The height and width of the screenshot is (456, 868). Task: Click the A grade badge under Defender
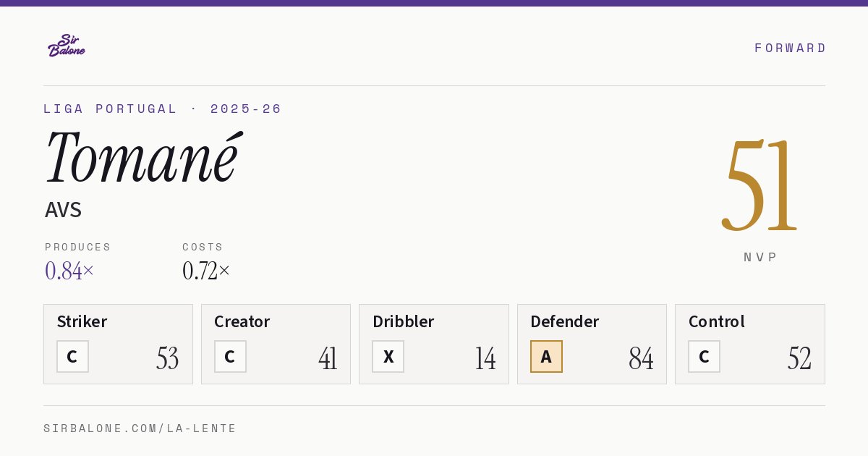tap(546, 356)
